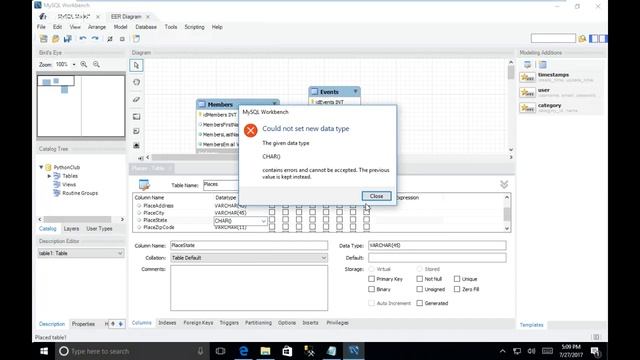
Task: Select the eraser tool
Action: 136,99
